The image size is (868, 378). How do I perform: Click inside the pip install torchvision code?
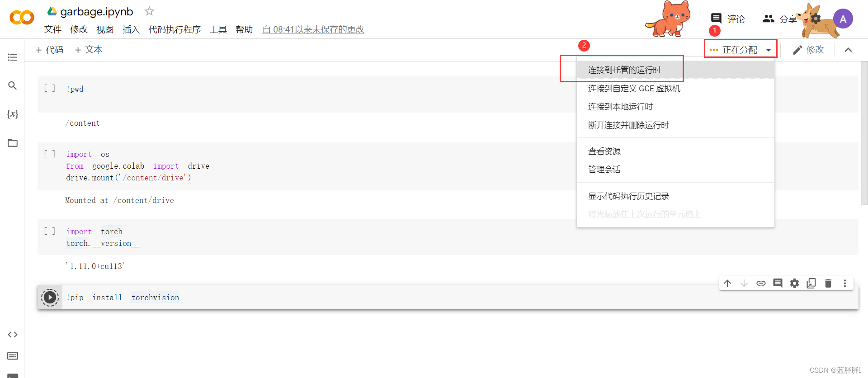(x=123, y=298)
